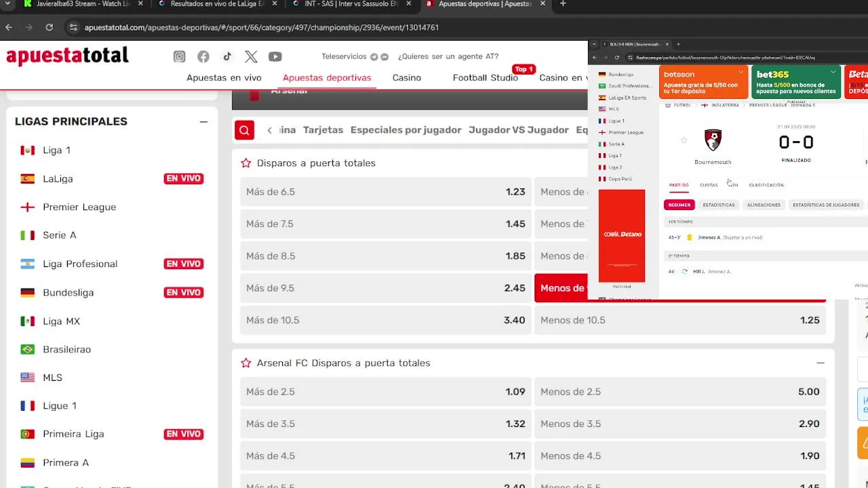Screen dimensions: 868x488
Task: Bet on Más de 8.5 at 1.85
Action: pos(386,256)
